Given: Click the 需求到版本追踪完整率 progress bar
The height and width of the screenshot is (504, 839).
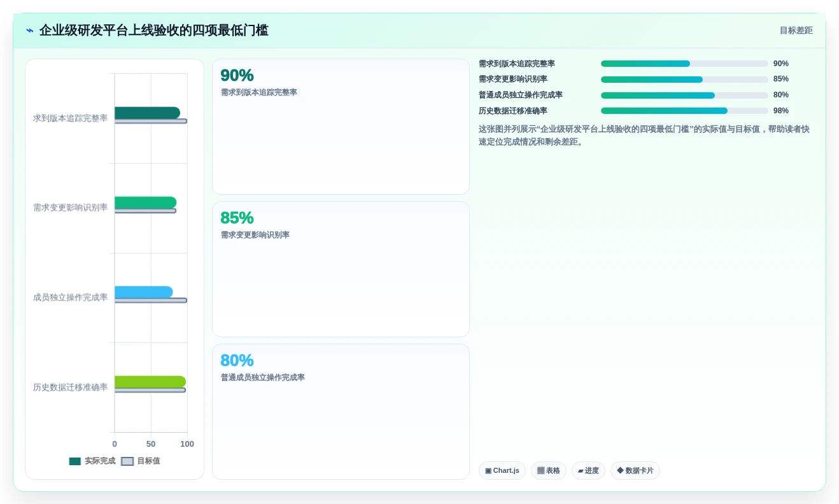Looking at the screenshot, I should click(x=684, y=64).
